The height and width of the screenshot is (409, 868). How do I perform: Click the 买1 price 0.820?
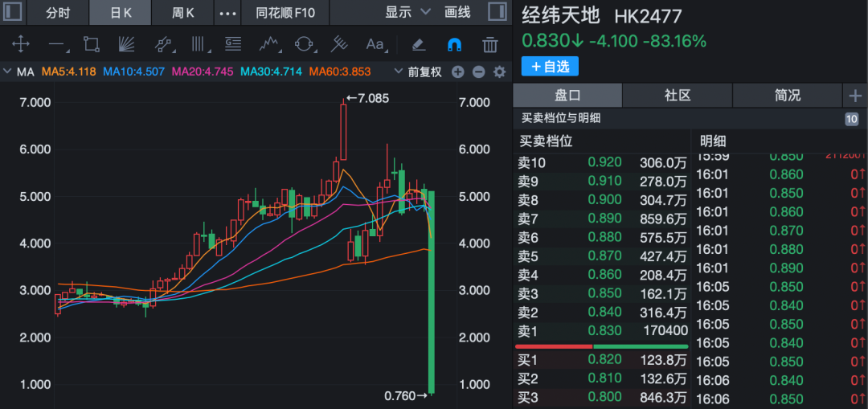pyautogui.click(x=604, y=360)
